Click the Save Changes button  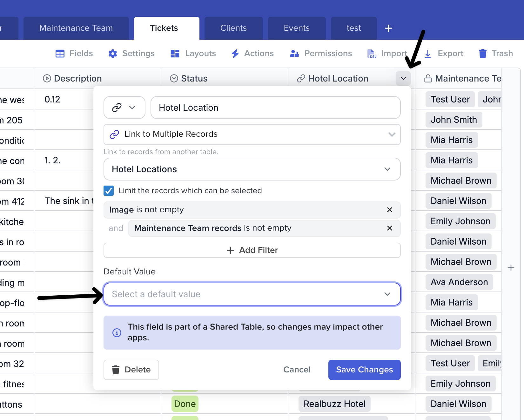[364, 370]
